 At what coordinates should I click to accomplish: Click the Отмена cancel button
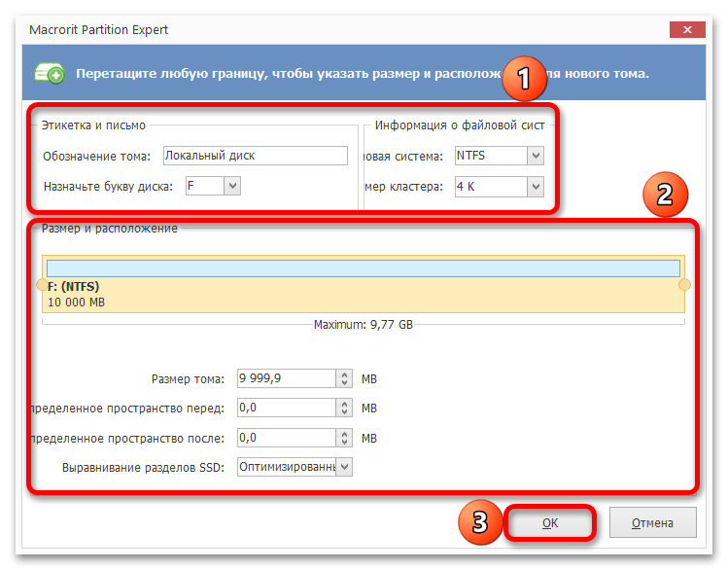652,523
